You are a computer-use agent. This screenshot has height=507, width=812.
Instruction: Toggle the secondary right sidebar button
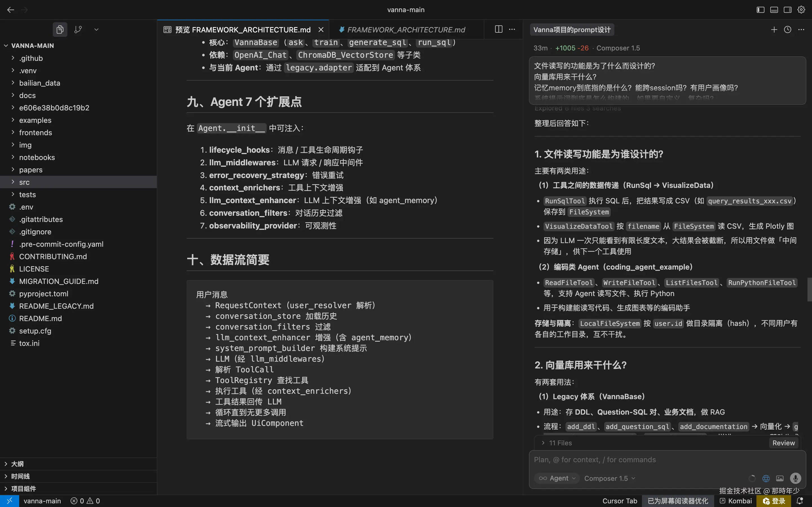coord(787,10)
